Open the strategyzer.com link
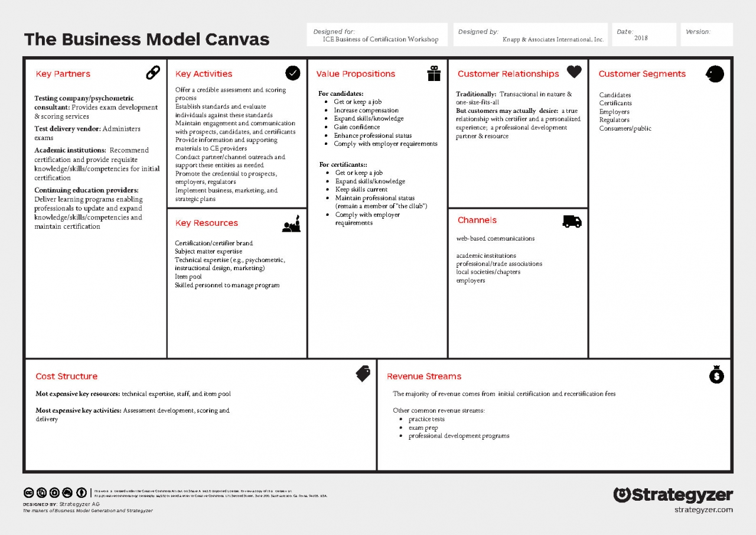 (x=703, y=510)
